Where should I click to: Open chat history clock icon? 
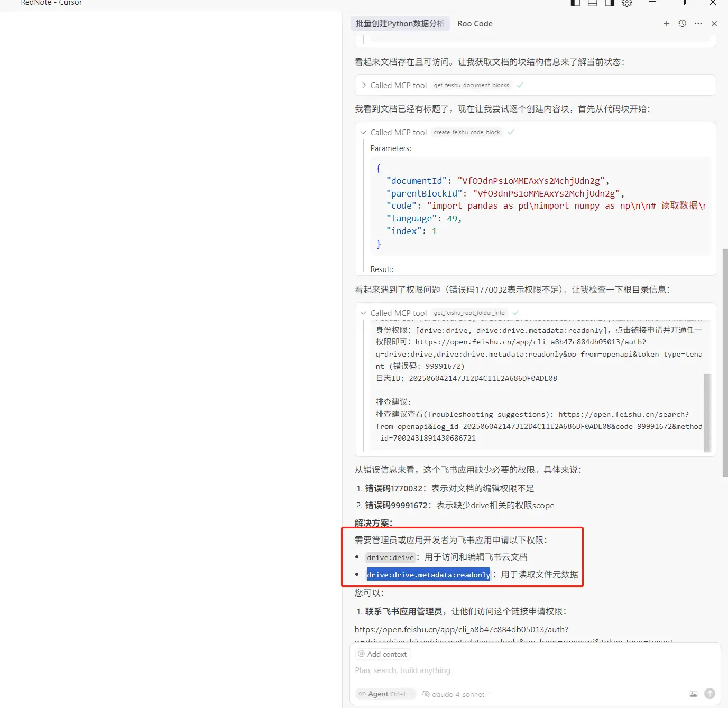[x=683, y=23]
